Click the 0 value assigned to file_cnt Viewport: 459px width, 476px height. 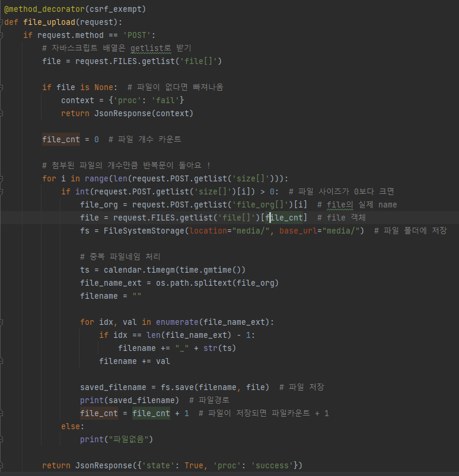tap(97, 140)
